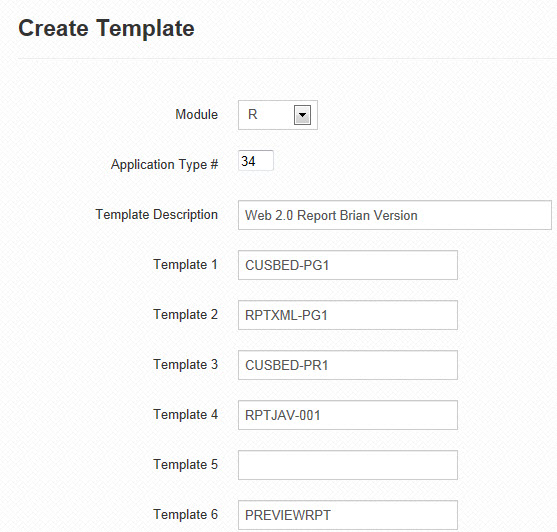This screenshot has width=557, height=532.
Task: Focus the Template 2 field with RPTXML-PG1
Action: (x=348, y=315)
